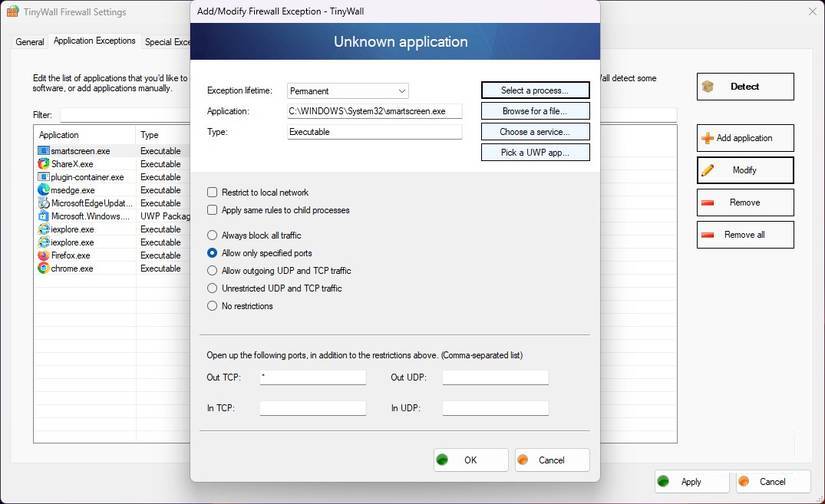Click the msedge.exe Edge icon
825x504 pixels.
tap(43, 190)
